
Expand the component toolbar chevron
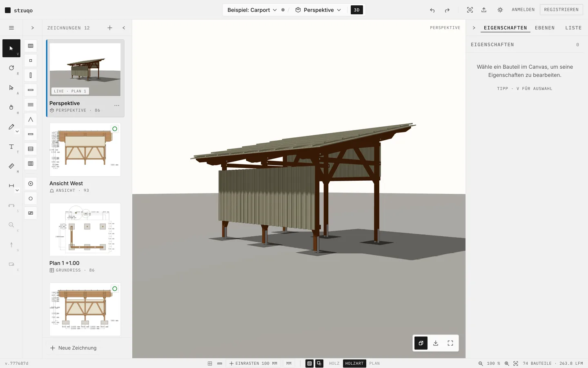point(33,28)
